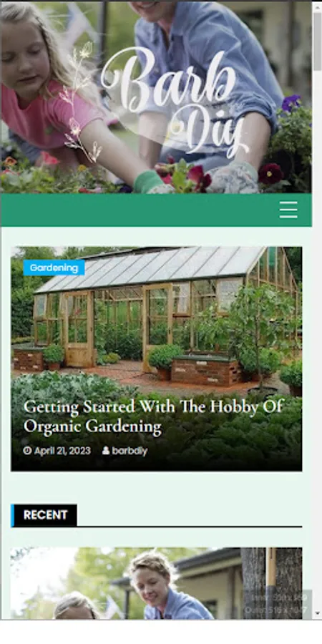This screenshot has width=322, height=644.
Task: Click the header banner photo
Action: (156, 97)
